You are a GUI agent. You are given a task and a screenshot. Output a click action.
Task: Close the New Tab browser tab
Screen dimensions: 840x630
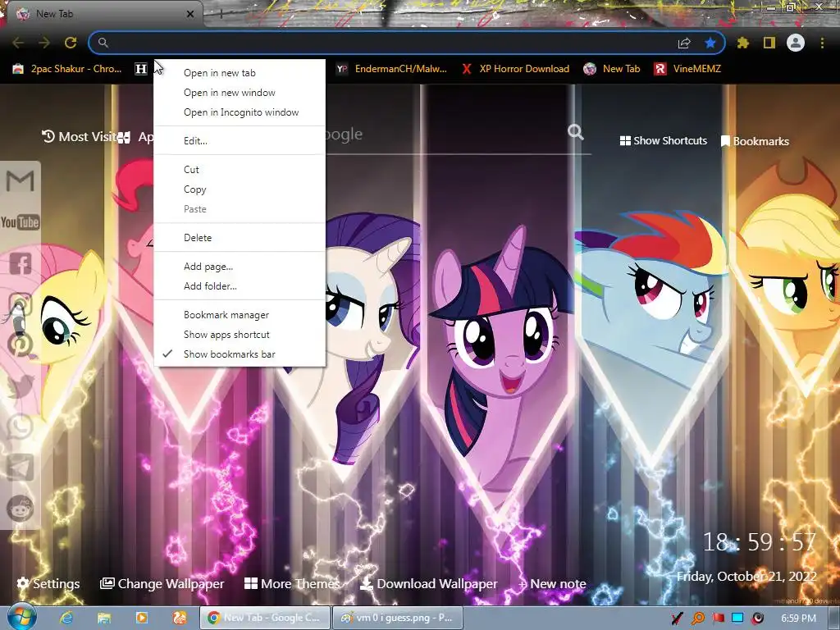point(190,15)
